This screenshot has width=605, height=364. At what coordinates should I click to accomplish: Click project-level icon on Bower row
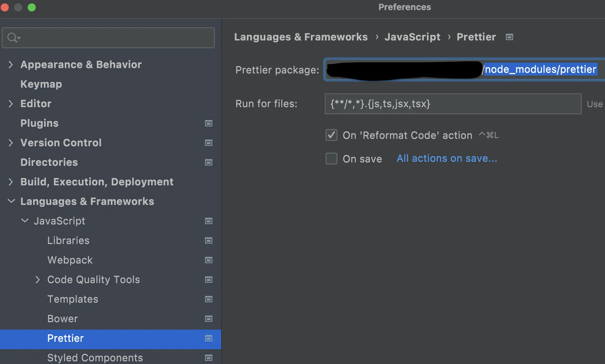[209, 319]
